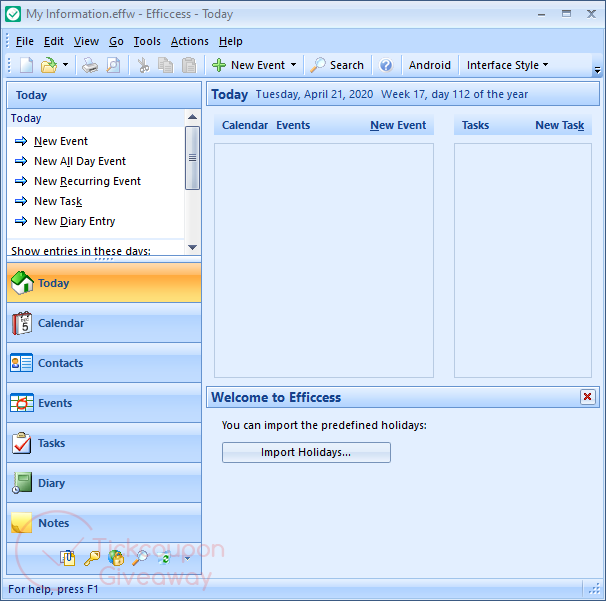Click New Diary Entry link
The image size is (606, 601).
click(x=75, y=221)
